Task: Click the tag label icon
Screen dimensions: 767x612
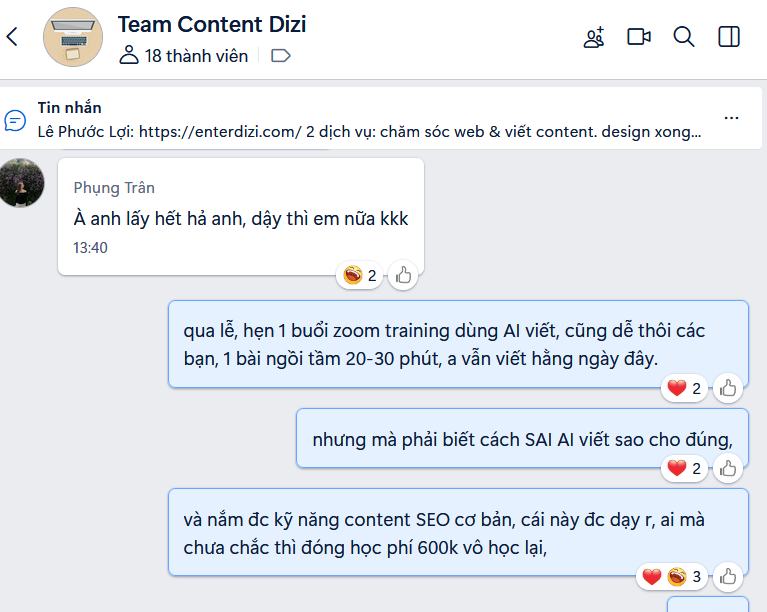Action: point(281,56)
